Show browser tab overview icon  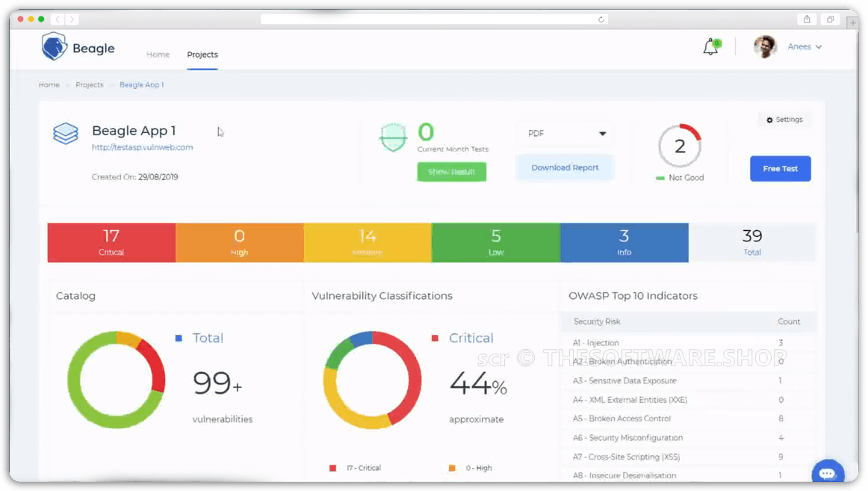pyautogui.click(x=831, y=19)
